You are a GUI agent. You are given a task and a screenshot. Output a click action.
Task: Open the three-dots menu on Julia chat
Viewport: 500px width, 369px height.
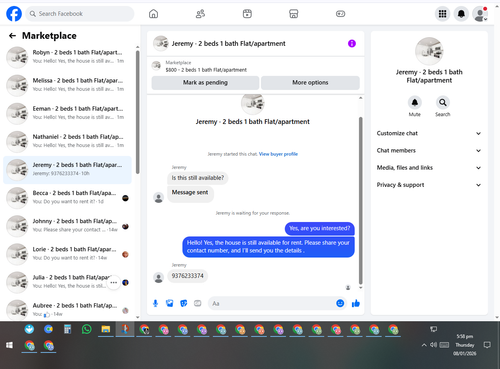click(114, 283)
